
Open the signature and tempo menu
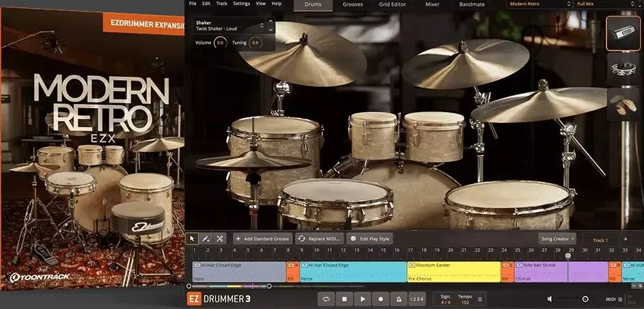click(479, 299)
